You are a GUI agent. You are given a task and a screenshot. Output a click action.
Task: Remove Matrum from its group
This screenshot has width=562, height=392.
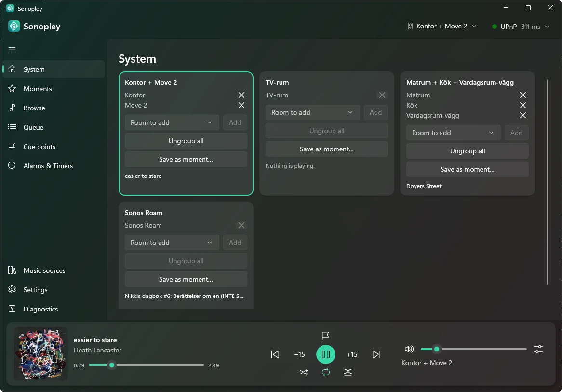pos(522,95)
